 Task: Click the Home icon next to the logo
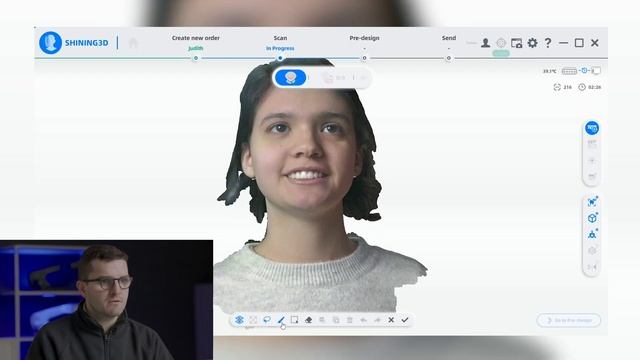coord(133,43)
